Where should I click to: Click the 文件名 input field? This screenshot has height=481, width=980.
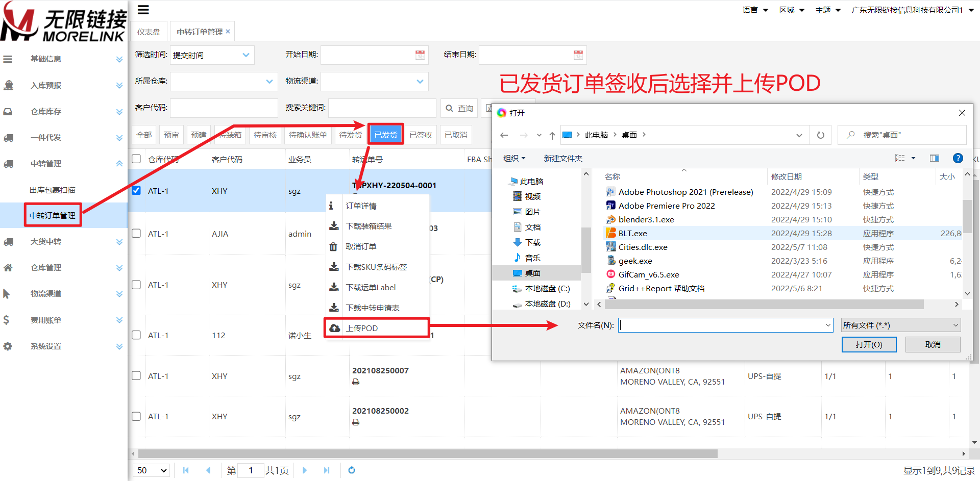pos(726,325)
